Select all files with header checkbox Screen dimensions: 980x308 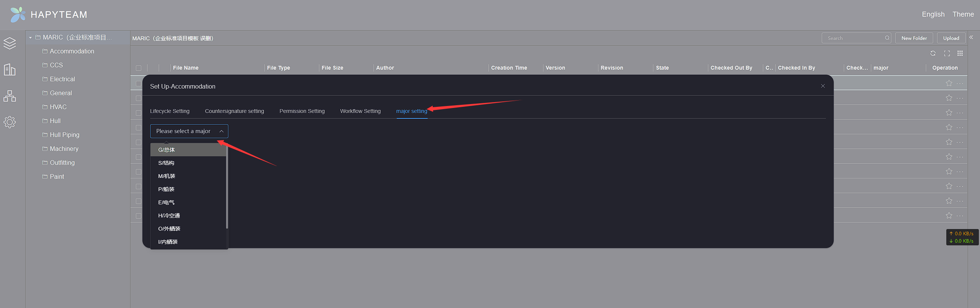coord(139,68)
